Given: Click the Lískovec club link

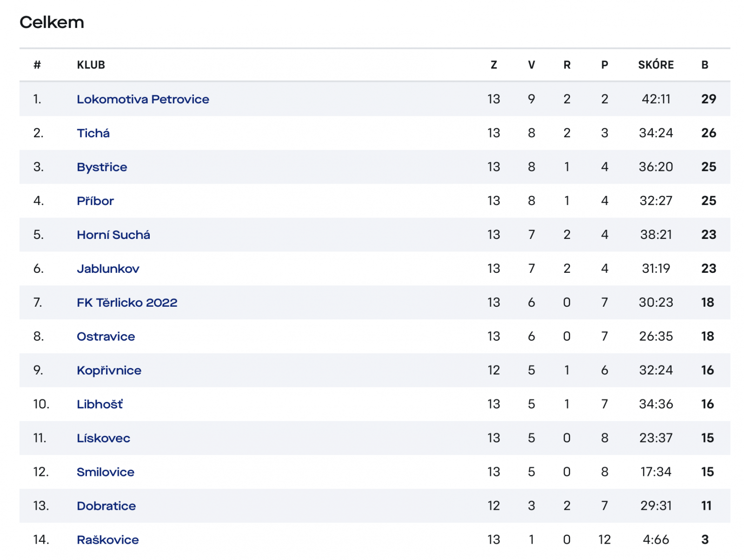Looking at the screenshot, I should [x=103, y=438].
